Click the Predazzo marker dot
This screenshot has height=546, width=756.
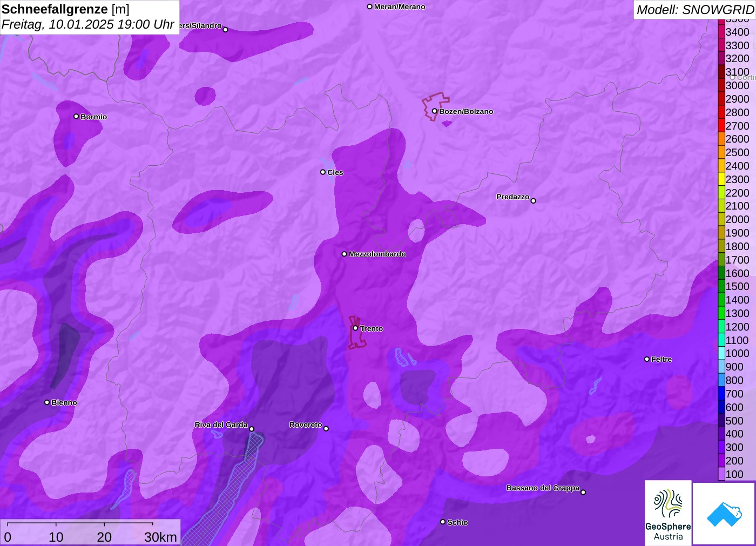[533, 201]
